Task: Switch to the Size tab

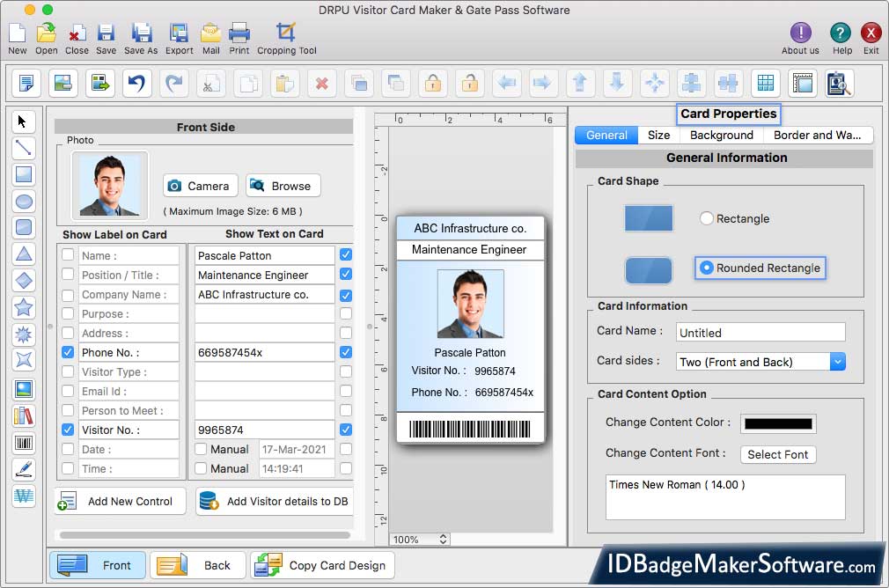Action: (x=658, y=135)
